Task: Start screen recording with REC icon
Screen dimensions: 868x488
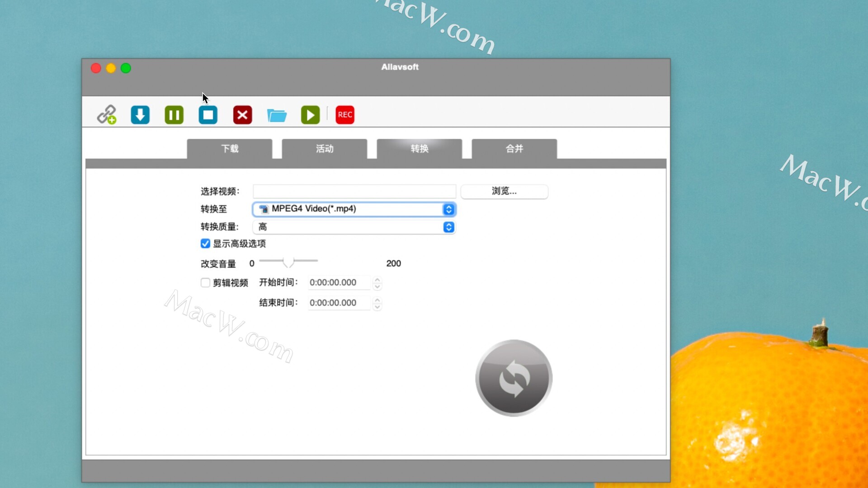Action: pyautogui.click(x=345, y=115)
